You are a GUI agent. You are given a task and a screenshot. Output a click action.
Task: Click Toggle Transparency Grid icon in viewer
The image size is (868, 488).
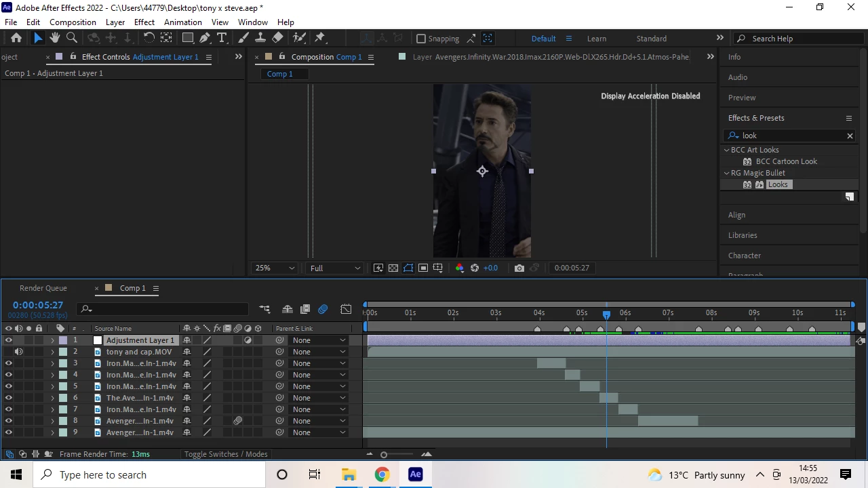pyautogui.click(x=393, y=268)
